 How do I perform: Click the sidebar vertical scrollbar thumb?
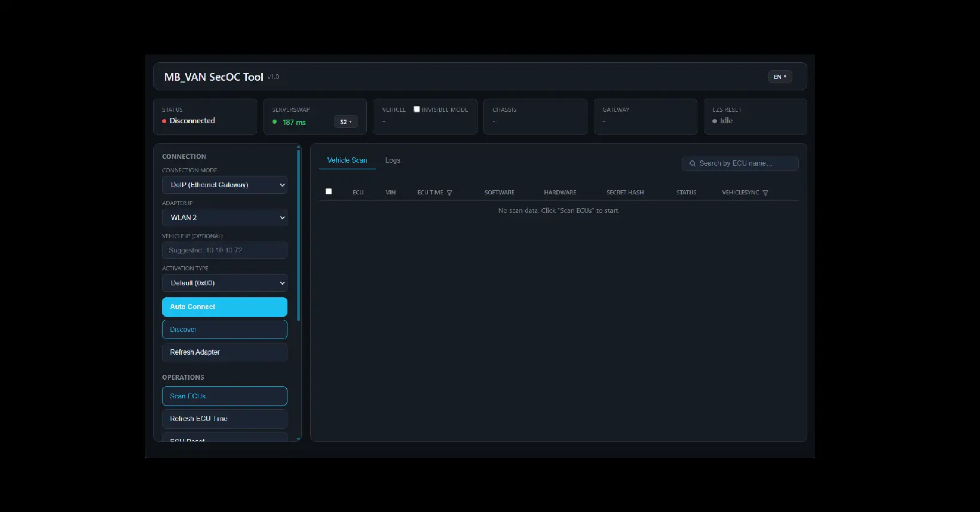click(299, 235)
